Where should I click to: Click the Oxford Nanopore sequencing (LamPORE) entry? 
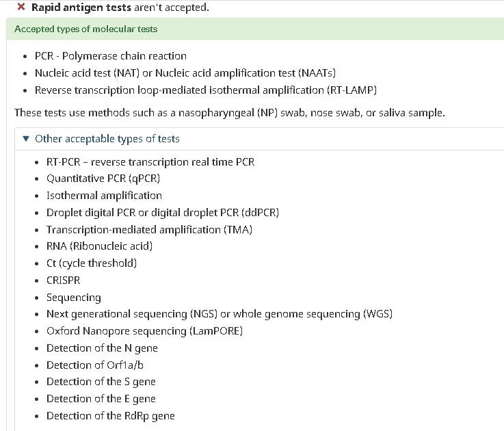pos(145,331)
